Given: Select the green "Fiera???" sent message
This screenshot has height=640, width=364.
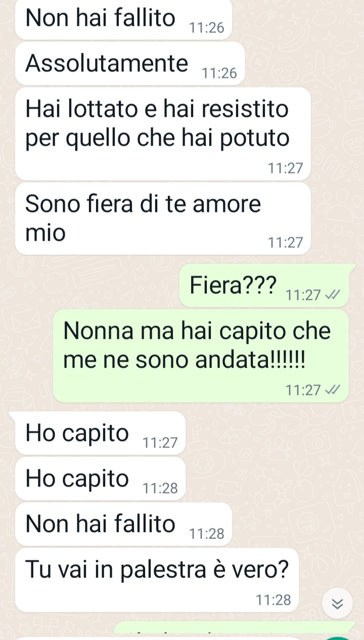Looking at the screenshot, I should click(264, 286).
